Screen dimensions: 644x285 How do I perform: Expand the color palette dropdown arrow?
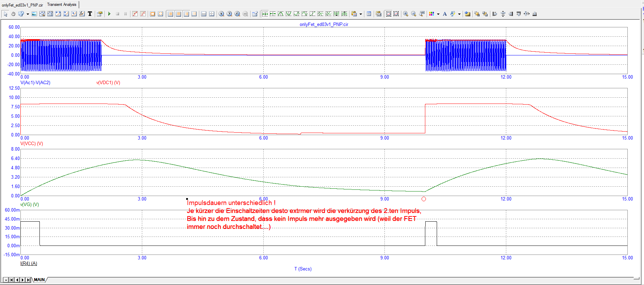click(438, 14)
